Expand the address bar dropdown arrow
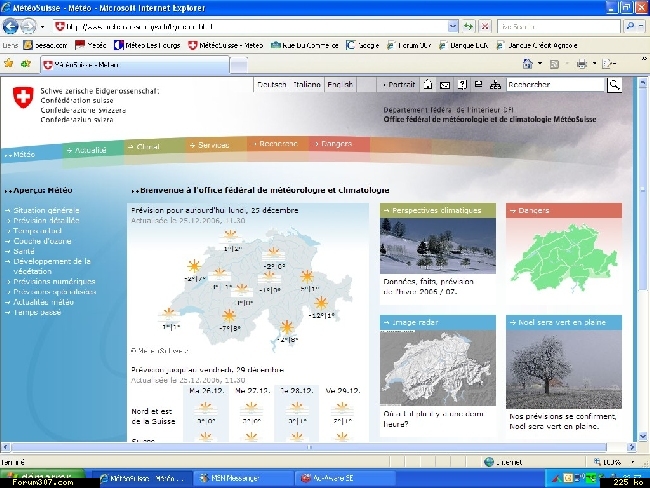Screen dimensions: 650x488 coord(453,27)
